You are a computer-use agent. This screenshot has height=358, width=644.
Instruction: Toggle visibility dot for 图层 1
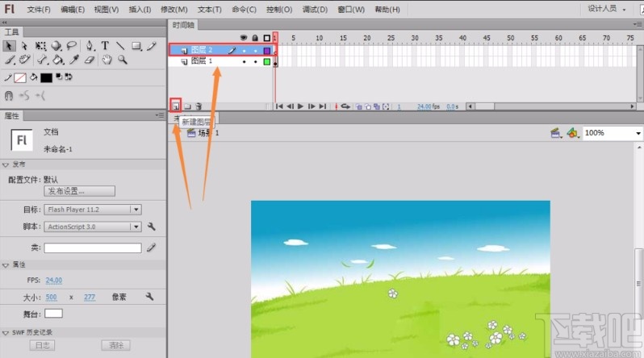[x=244, y=61]
